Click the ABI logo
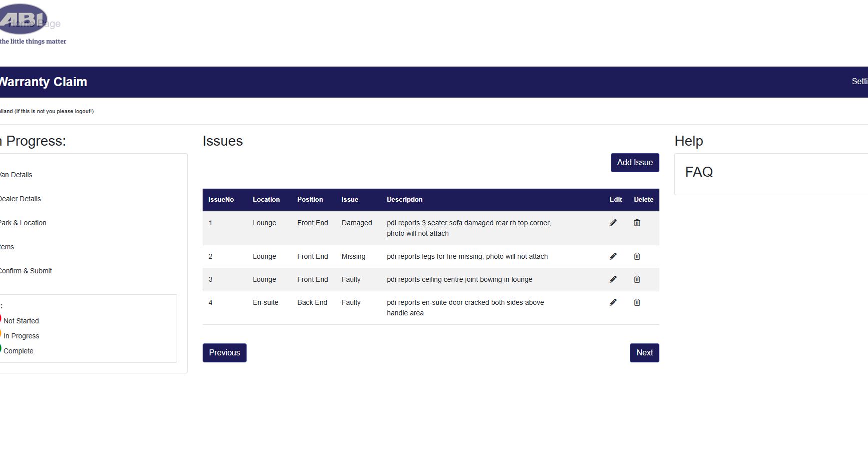 point(24,20)
